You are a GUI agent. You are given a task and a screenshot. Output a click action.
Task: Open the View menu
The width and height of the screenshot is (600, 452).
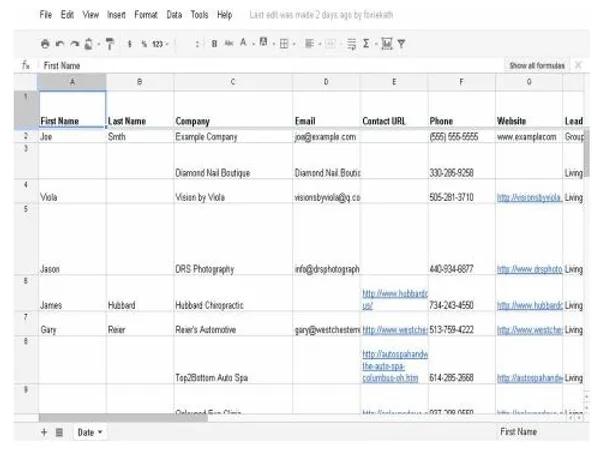(x=91, y=15)
